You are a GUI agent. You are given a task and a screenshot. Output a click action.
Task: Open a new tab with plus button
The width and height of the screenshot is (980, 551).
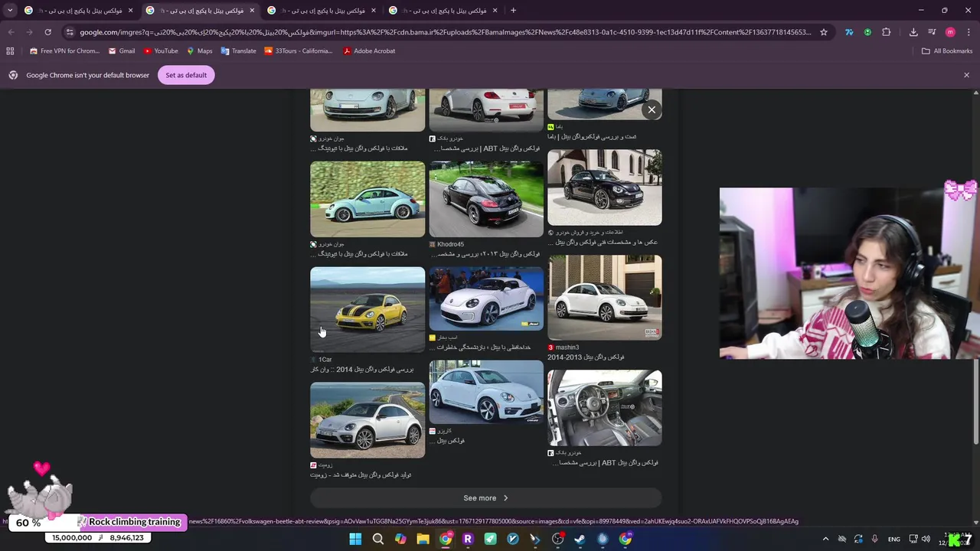tap(513, 11)
